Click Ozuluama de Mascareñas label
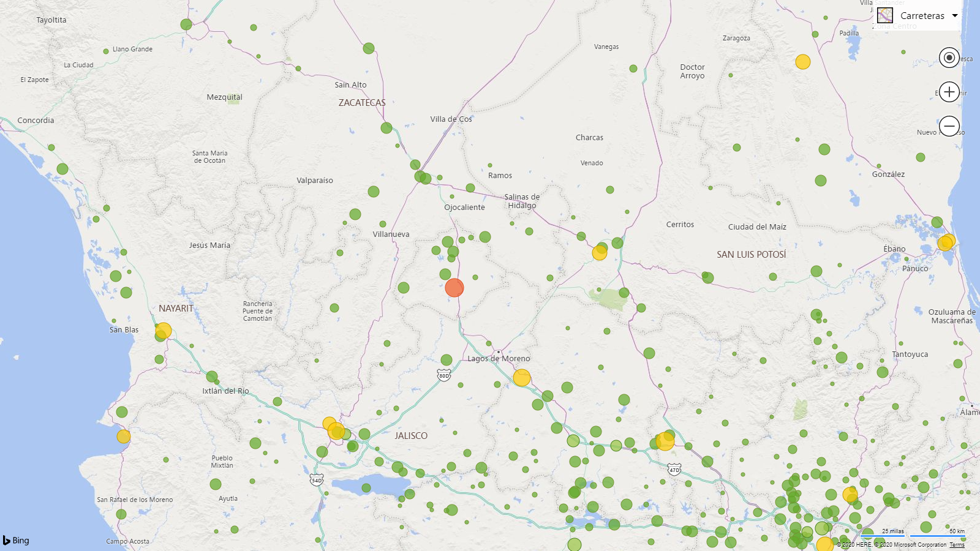This screenshot has height=551, width=980. click(952, 317)
